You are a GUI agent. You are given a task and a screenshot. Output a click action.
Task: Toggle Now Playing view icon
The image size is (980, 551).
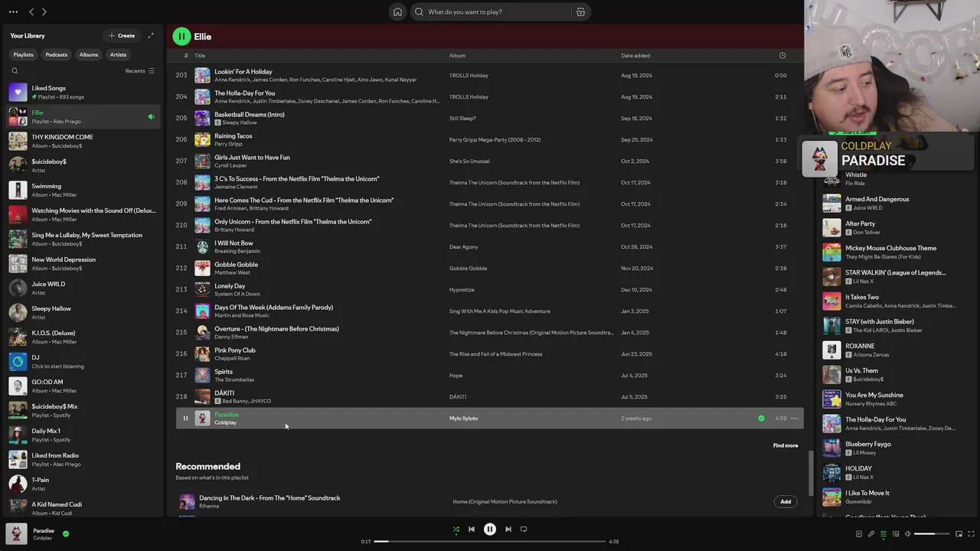coord(859,533)
